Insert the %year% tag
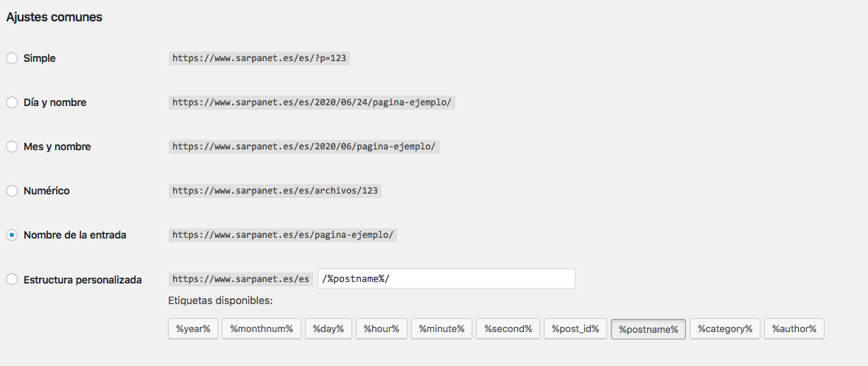The image size is (868, 366). [x=193, y=329]
